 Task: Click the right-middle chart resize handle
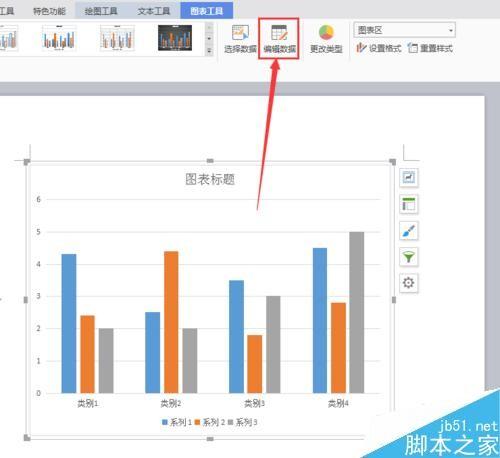[394, 300]
